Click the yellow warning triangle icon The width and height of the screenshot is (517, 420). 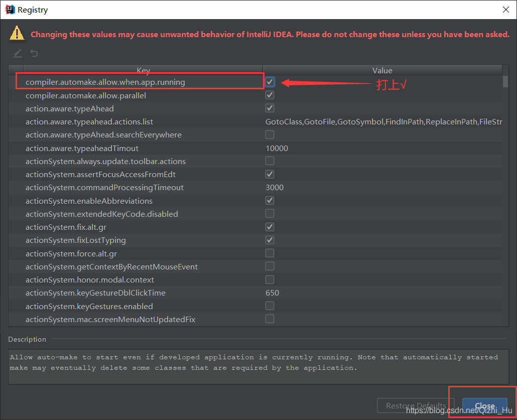(17, 33)
